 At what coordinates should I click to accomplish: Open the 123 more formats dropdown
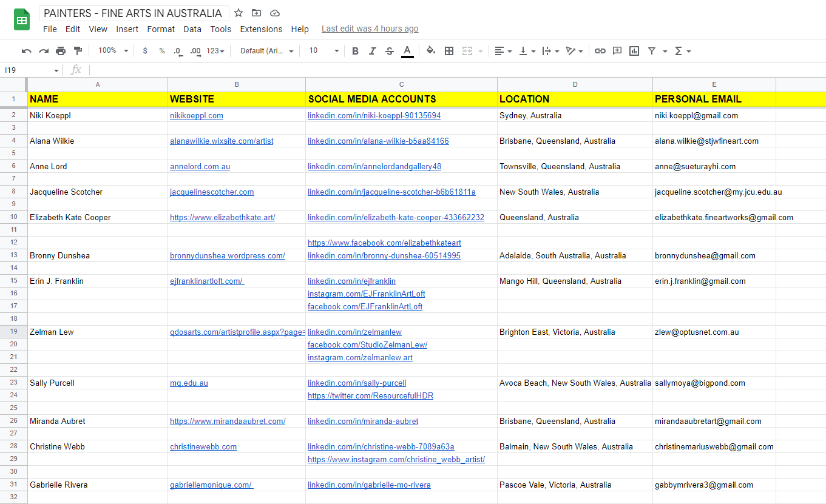pos(215,51)
